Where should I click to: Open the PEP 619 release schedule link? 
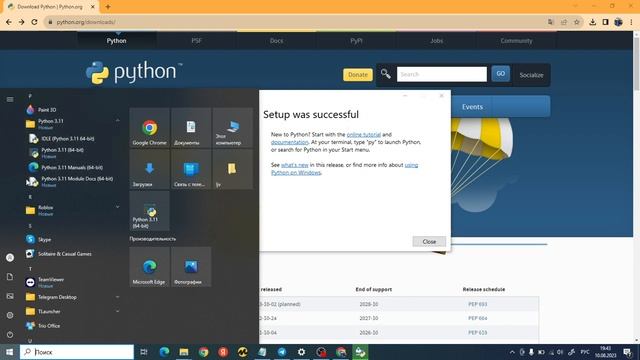point(478,333)
